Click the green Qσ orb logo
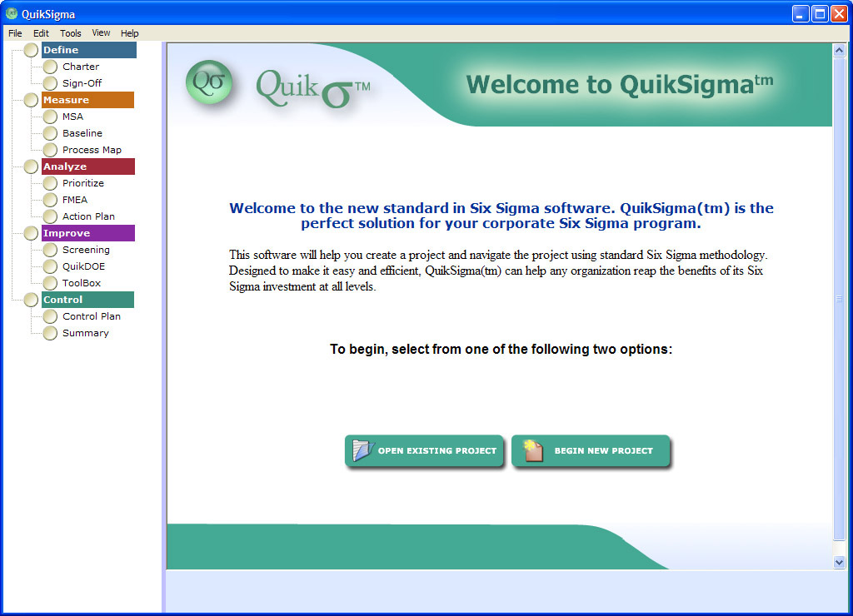853x616 pixels. click(x=209, y=82)
